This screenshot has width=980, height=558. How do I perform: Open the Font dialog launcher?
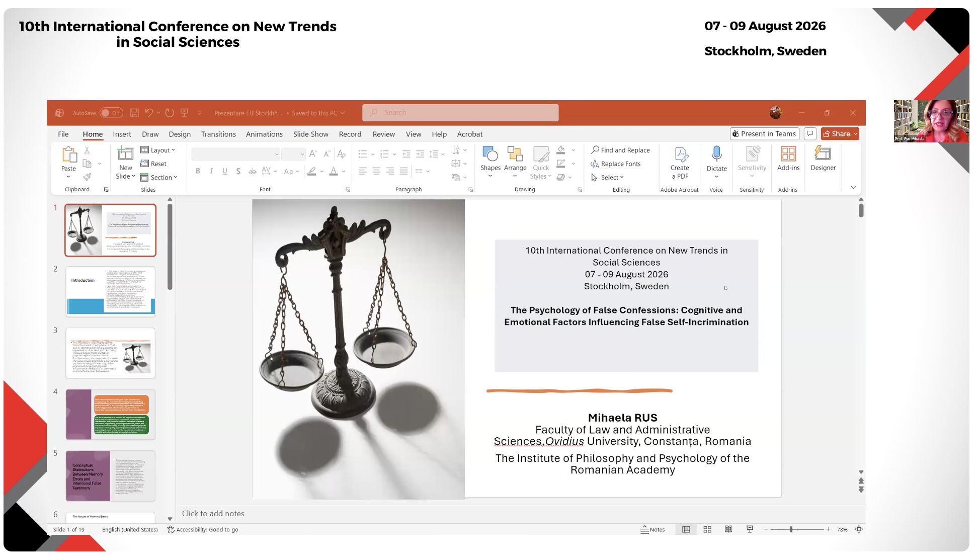(x=348, y=190)
